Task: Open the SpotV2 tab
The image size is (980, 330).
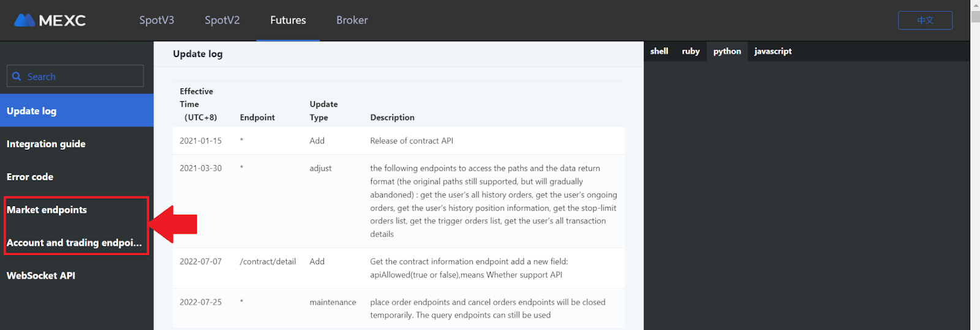Action: (x=222, y=20)
